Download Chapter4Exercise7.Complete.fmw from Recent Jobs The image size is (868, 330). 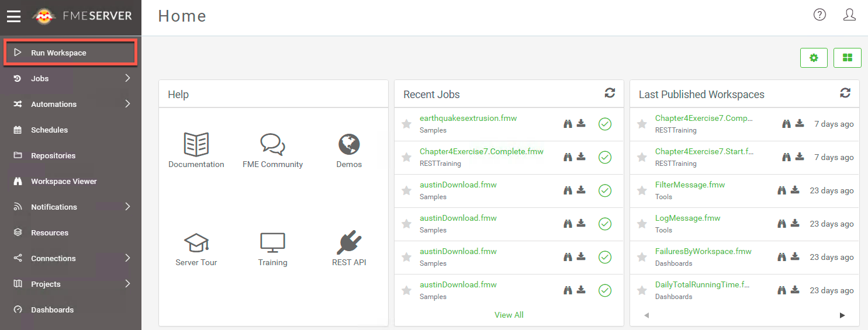[581, 157]
